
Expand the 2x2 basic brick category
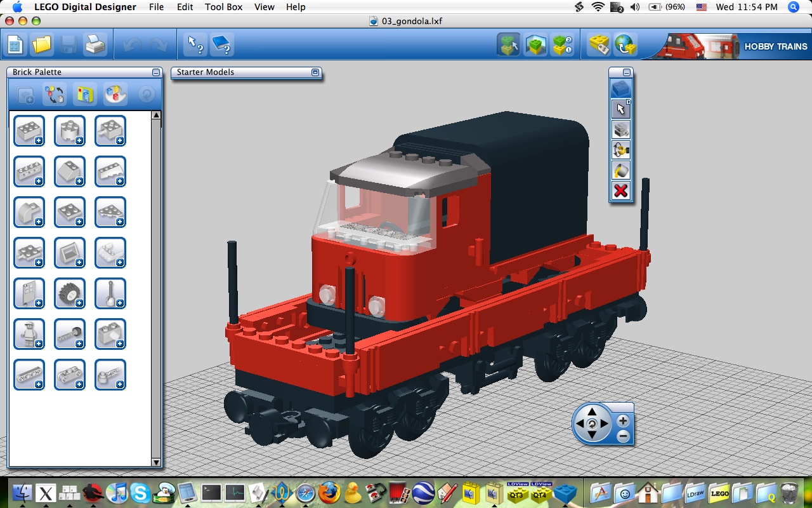coord(29,131)
